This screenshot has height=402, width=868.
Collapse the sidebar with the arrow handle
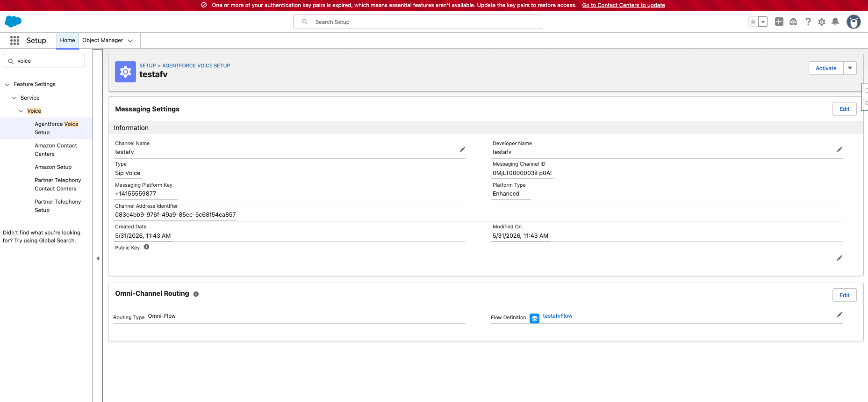(x=98, y=258)
